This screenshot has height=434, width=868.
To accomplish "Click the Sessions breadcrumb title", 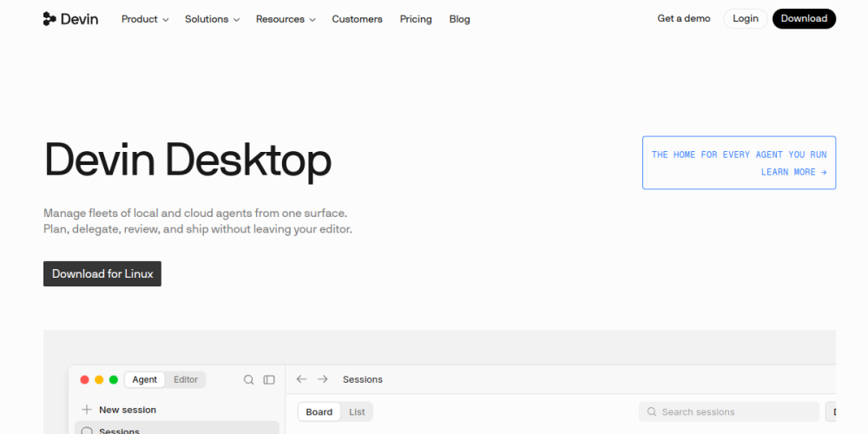I will tap(363, 380).
